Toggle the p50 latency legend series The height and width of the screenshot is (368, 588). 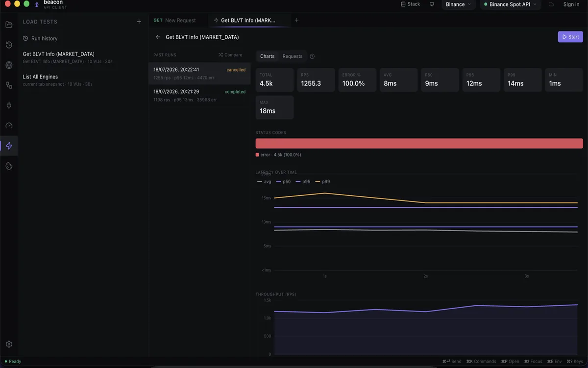283,182
